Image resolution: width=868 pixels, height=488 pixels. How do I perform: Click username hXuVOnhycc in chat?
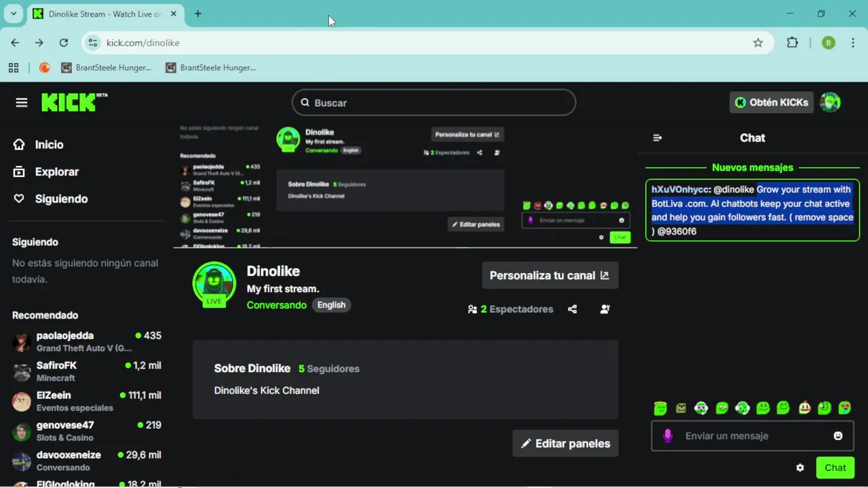point(679,190)
